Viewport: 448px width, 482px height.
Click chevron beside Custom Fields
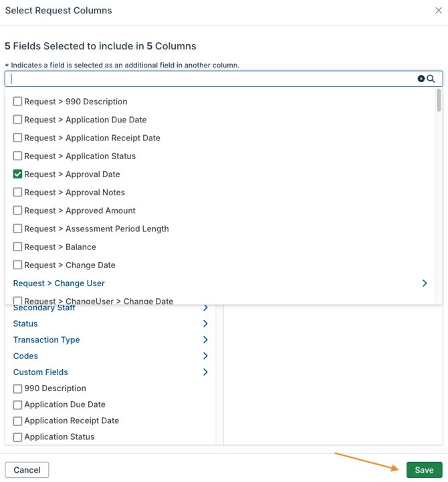tap(205, 372)
